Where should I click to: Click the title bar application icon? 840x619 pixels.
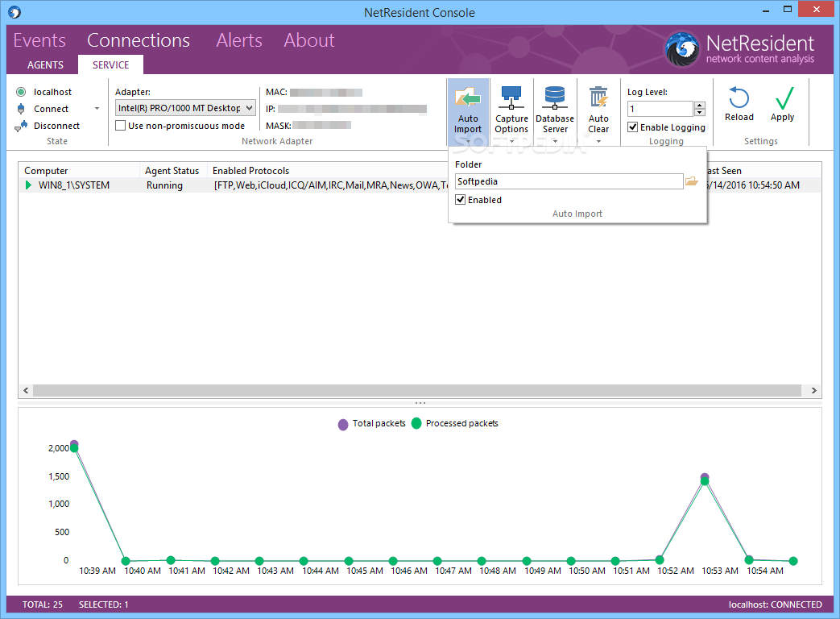[14, 12]
